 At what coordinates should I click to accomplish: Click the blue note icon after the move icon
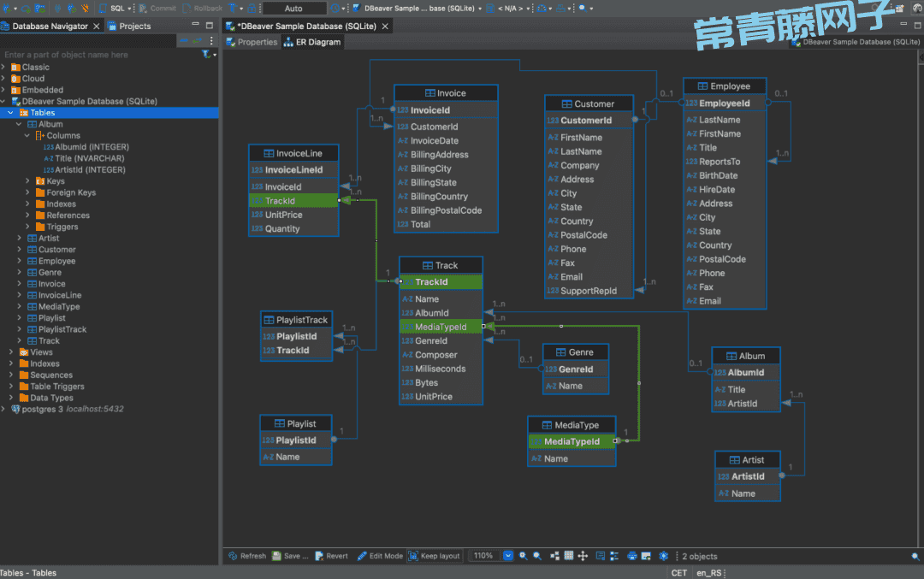(601, 556)
